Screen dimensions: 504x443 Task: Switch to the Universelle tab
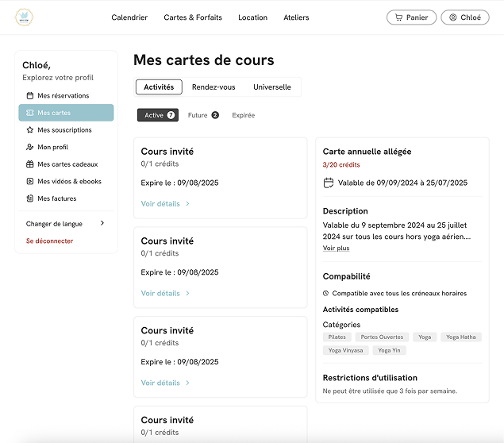[272, 87]
